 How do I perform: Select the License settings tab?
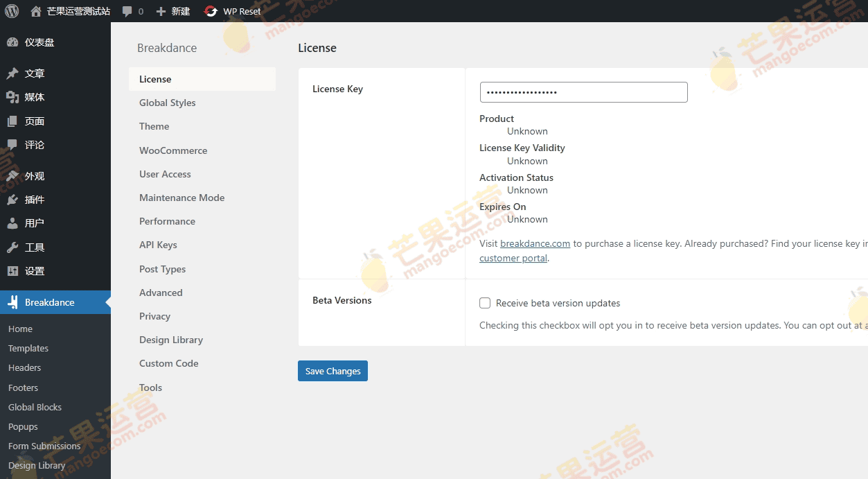point(202,79)
